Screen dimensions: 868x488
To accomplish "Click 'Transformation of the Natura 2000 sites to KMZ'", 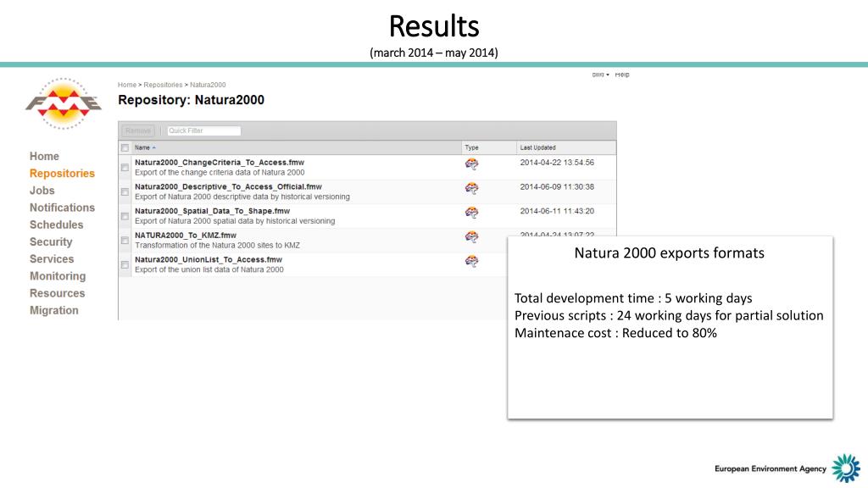I will 217,246.
